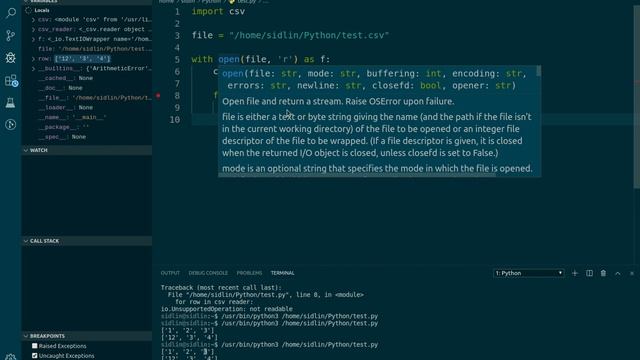Maximize the panel with up chevron

pyautogui.click(x=618, y=273)
